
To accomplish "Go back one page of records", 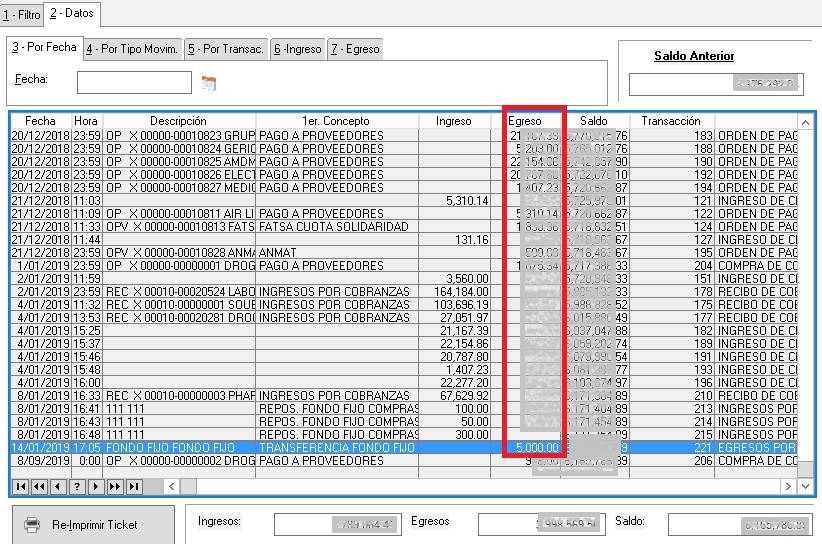I will [x=38, y=486].
